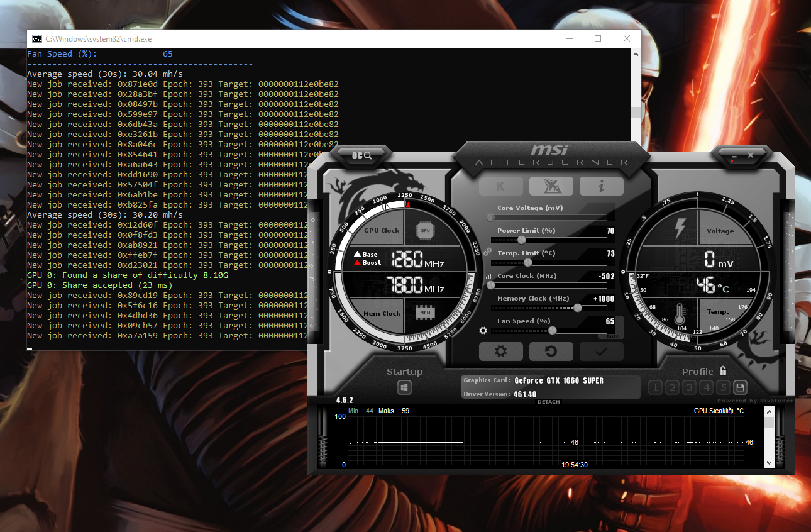Click the Fan Speed value 65
This screenshot has width=811, height=532.
pos(610,321)
